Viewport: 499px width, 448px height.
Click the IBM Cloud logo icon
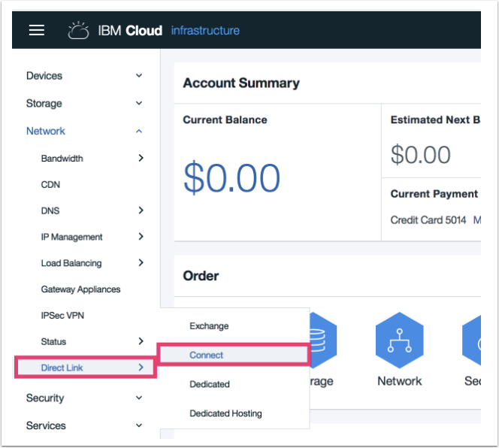(x=78, y=30)
